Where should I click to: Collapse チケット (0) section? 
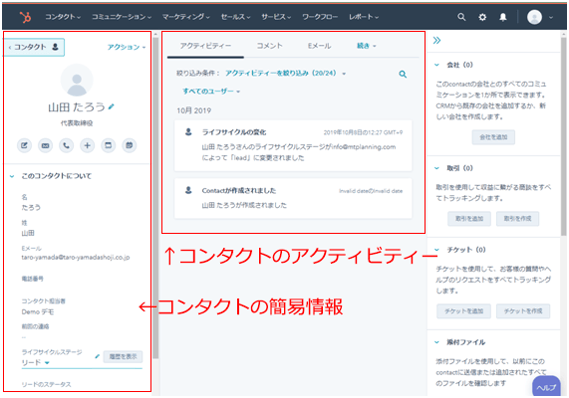coord(437,250)
